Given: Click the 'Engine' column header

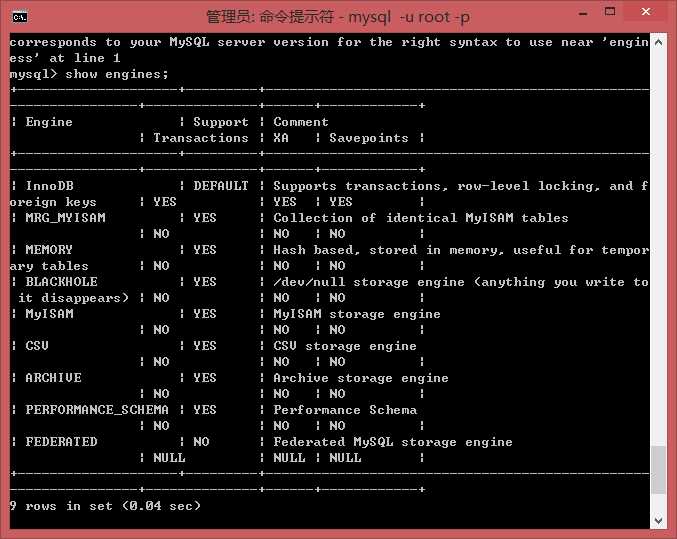Looking at the screenshot, I should coord(49,122).
